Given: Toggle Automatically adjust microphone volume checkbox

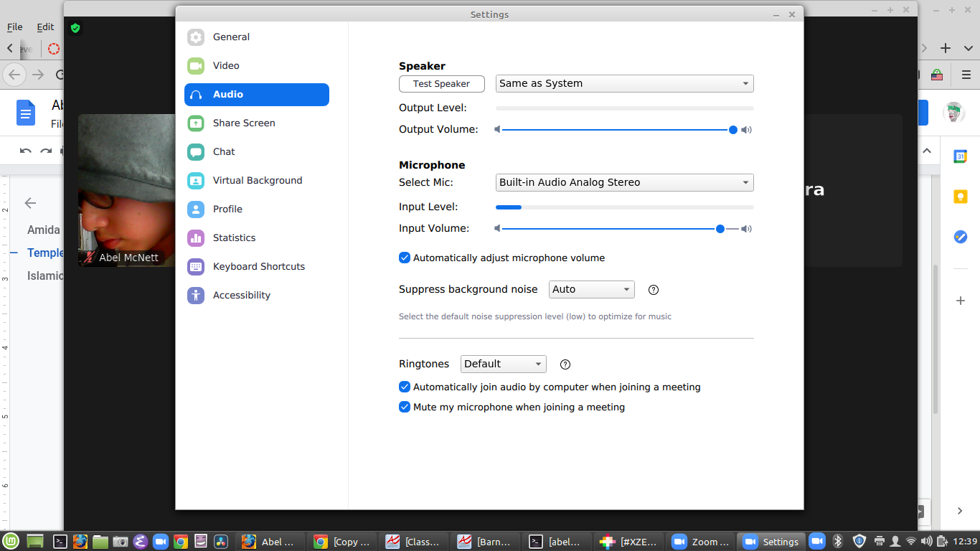Looking at the screenshot, I should point(405,258).
